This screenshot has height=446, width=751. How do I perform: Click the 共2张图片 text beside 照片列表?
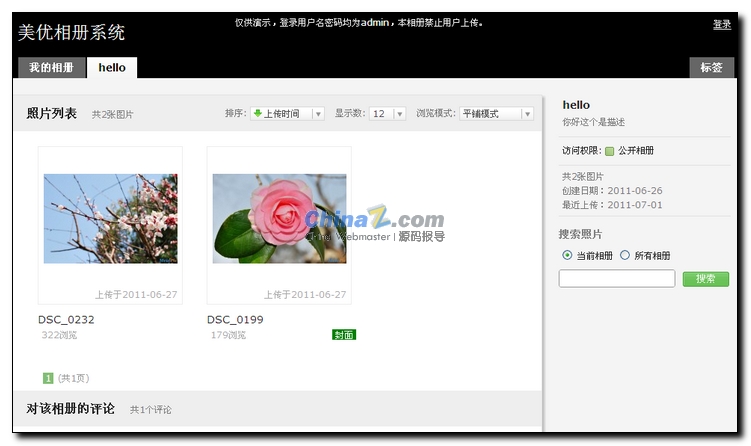[113, 114]
